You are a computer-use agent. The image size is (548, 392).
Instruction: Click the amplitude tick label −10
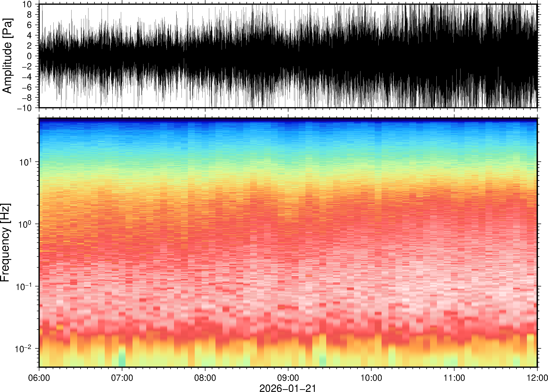point(24,108)
